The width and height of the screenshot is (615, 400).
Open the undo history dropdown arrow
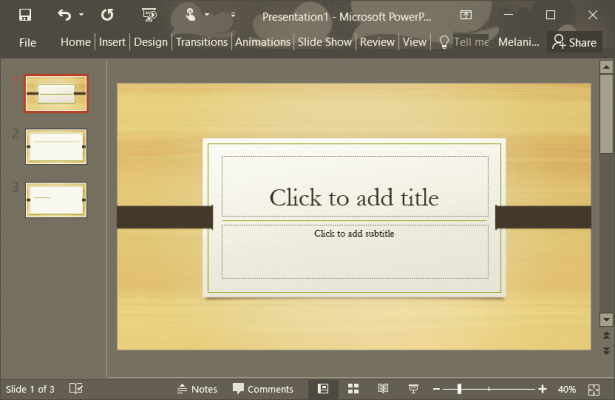point(81,15)
